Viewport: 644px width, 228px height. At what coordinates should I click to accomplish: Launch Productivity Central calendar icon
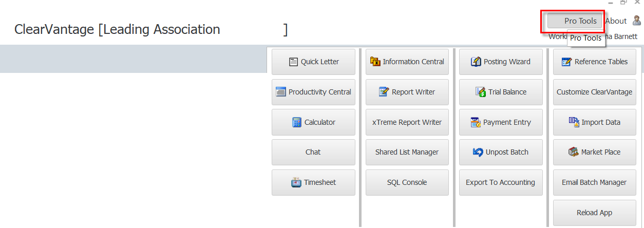click(281, 92)
